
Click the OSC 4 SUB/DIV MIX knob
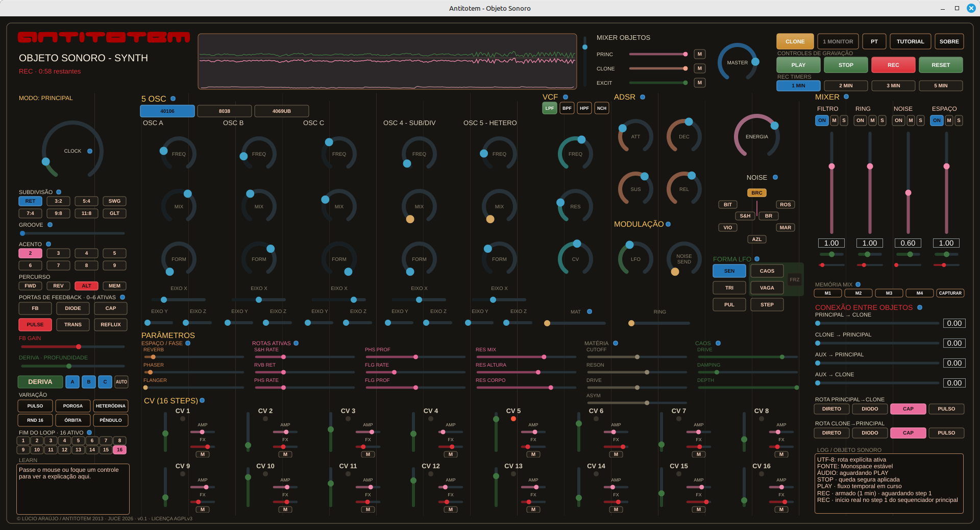tap(419, 206)
